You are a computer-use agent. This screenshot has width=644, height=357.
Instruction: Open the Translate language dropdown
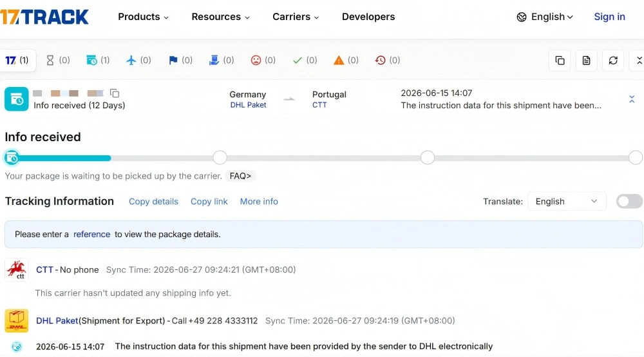click(567, 201)
